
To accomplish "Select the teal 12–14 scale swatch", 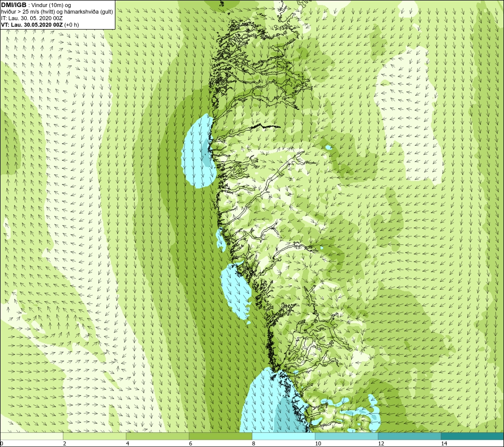I will [409, 436].
